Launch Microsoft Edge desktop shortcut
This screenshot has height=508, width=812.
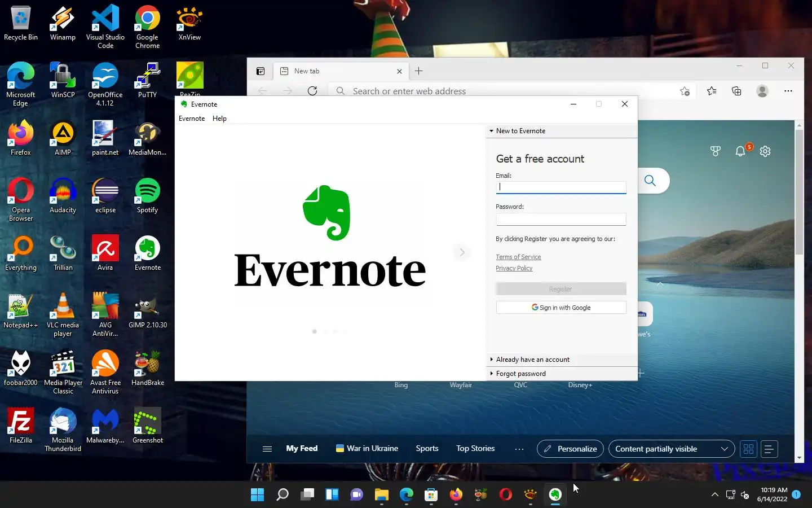[x=21, y=85]
